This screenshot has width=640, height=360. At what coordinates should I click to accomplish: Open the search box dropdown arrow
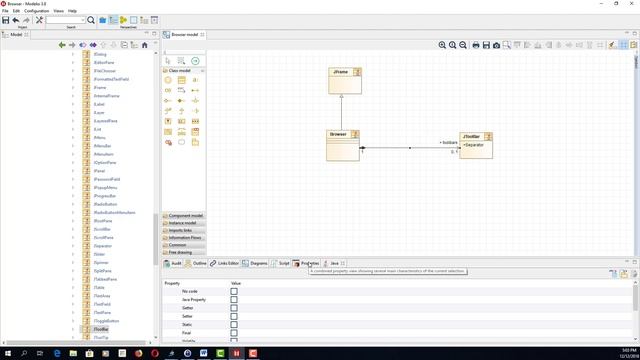click(83, 20)
